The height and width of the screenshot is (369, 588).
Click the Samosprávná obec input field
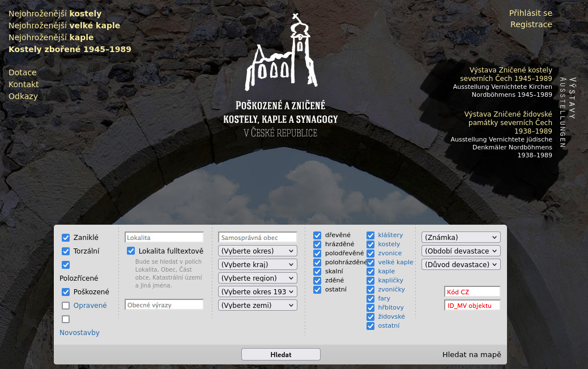click(258, 238)
